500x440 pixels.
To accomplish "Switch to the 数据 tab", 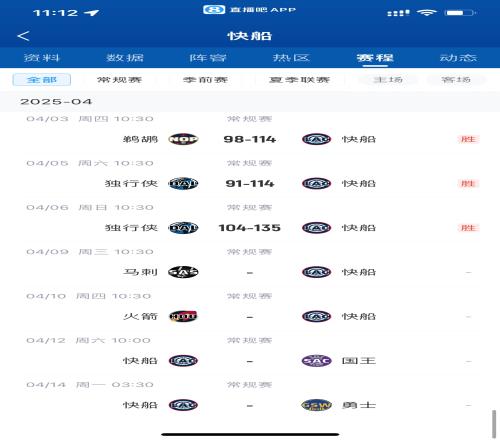I will click(x=125, y=58).
